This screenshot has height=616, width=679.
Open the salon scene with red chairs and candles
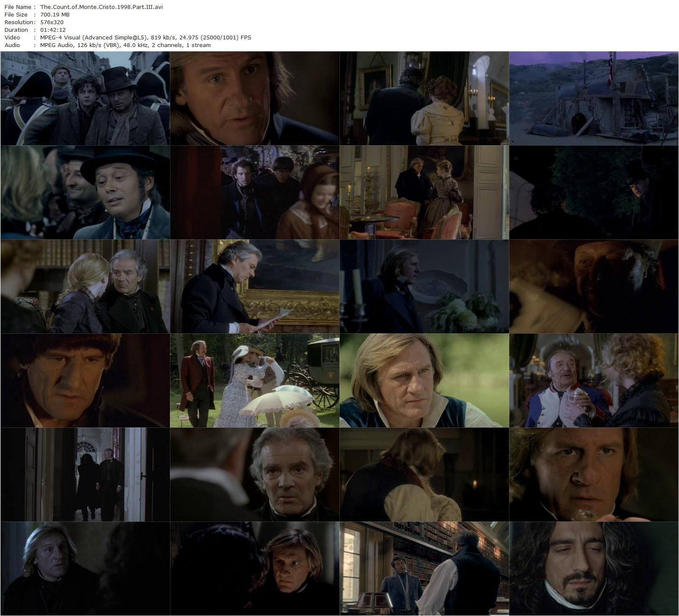pos(424,192)
